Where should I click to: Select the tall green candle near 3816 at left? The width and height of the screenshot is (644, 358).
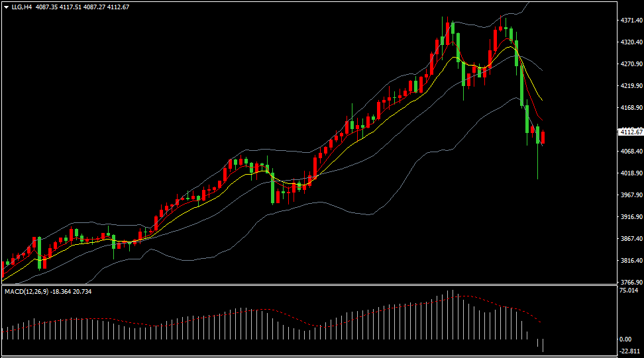pyautogui.click(x=39, y=253)
